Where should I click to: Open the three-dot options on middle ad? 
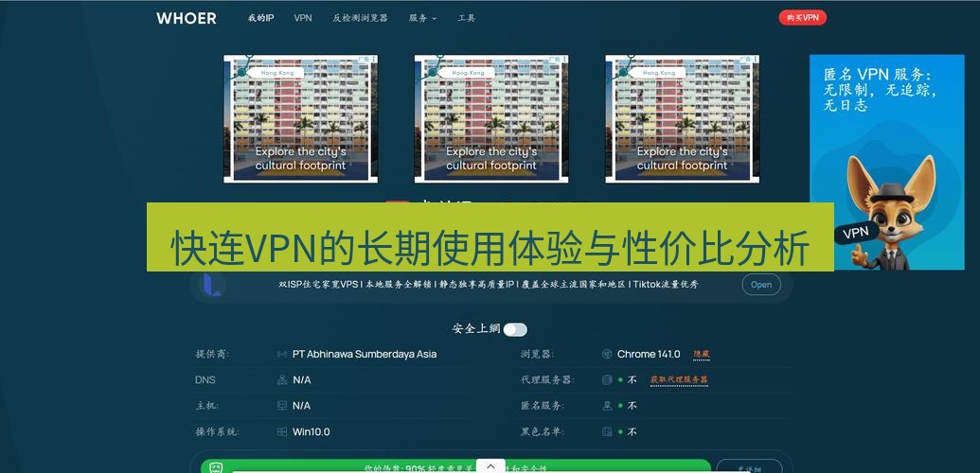point(564,60)
